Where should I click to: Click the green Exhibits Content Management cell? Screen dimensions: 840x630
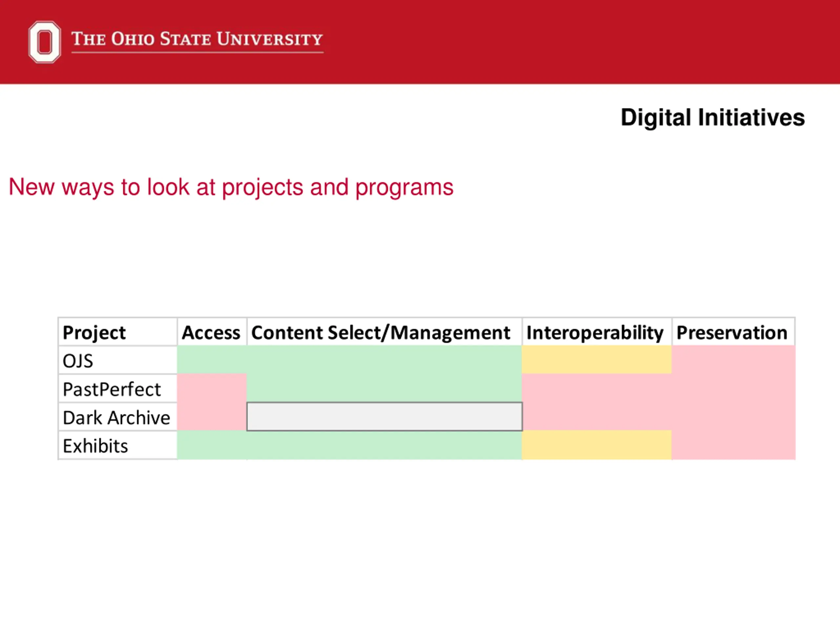tap(384, 445)
